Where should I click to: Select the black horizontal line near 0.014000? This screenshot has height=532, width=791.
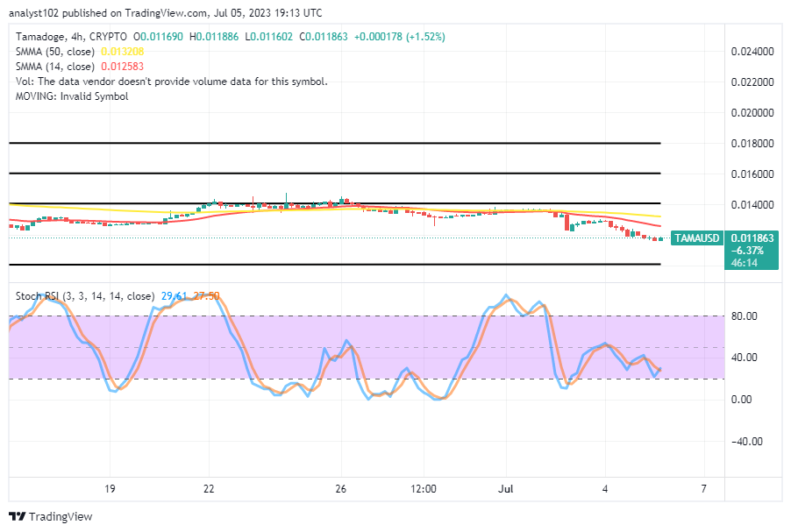335,203
